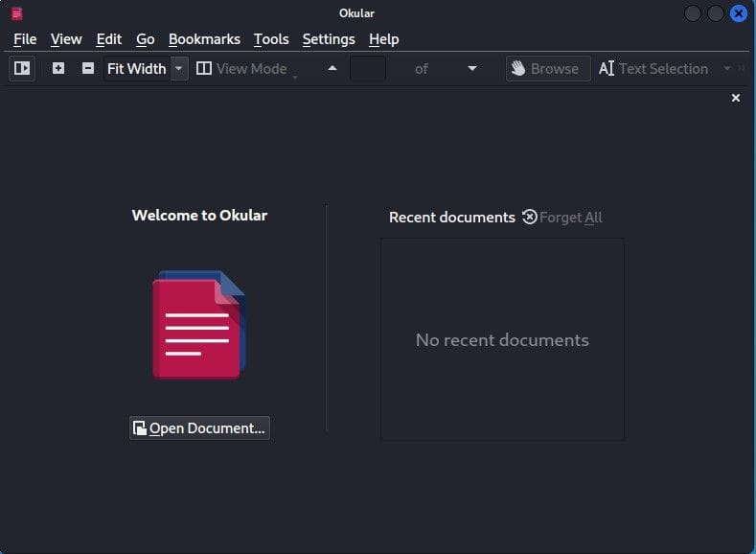This screenshot has height=554, width=756.
Task: Open the Go menu
Action: tap(145, 39)
